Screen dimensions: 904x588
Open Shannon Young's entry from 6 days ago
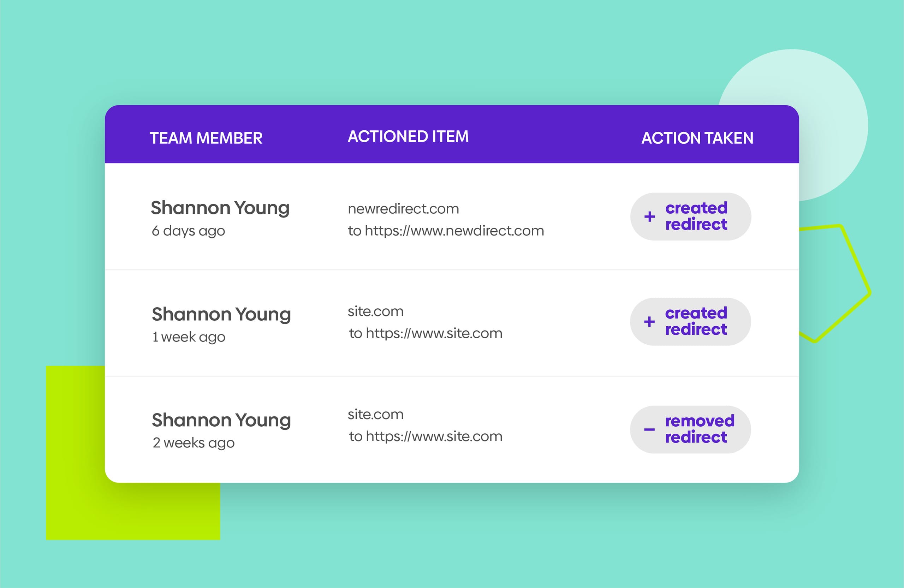[x=220, y=208]
